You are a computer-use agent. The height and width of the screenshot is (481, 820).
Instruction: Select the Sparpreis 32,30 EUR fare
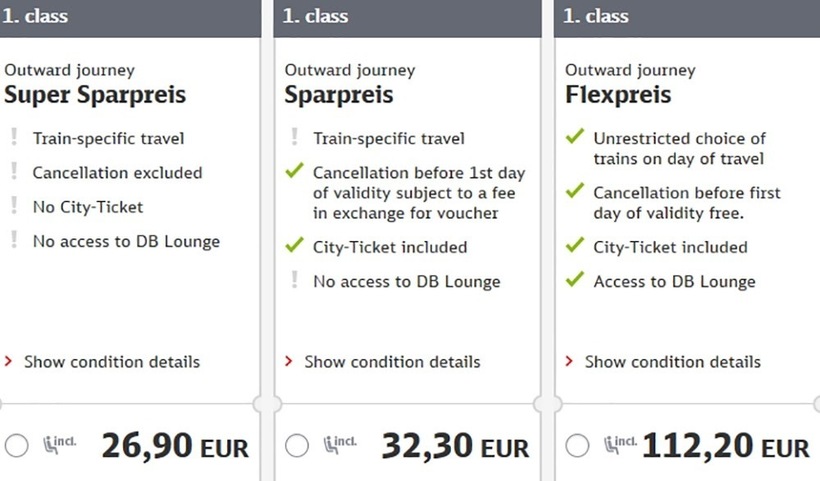[x=297, y=446]
